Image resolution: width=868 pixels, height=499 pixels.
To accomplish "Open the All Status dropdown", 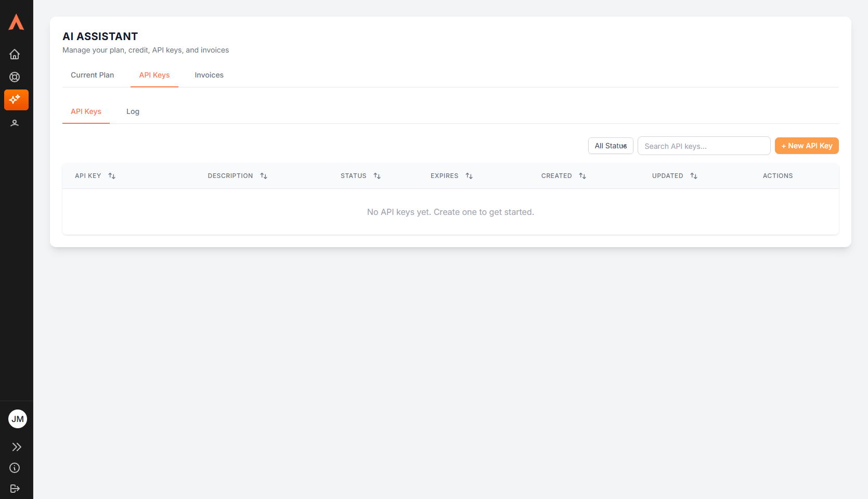I will [611, 146].
